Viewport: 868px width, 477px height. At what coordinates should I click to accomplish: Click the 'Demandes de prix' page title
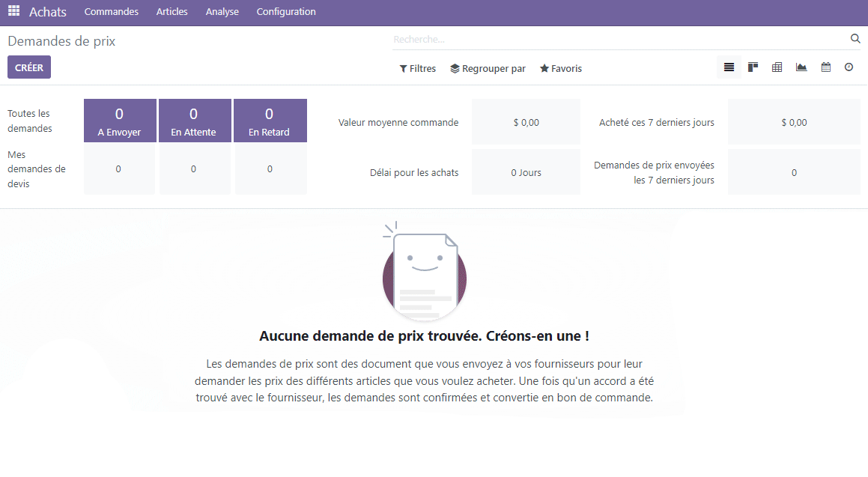coord(61,41)
